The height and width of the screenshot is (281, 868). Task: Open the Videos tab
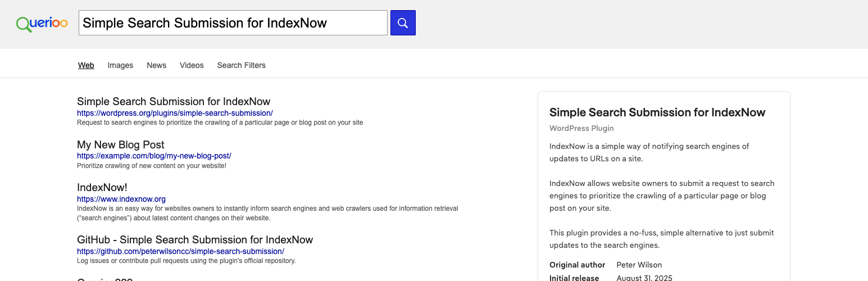point(192,65)
